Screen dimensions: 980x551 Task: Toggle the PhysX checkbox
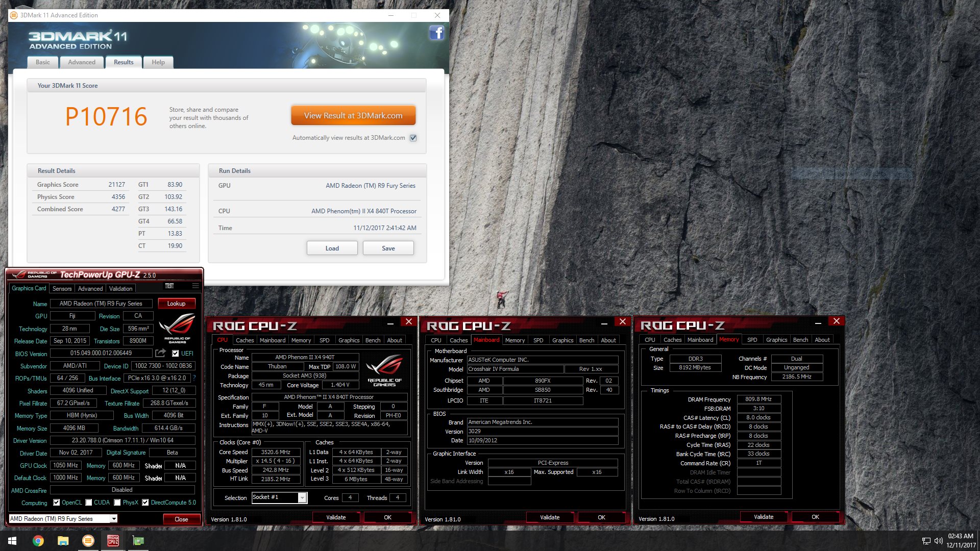[117, 503]
